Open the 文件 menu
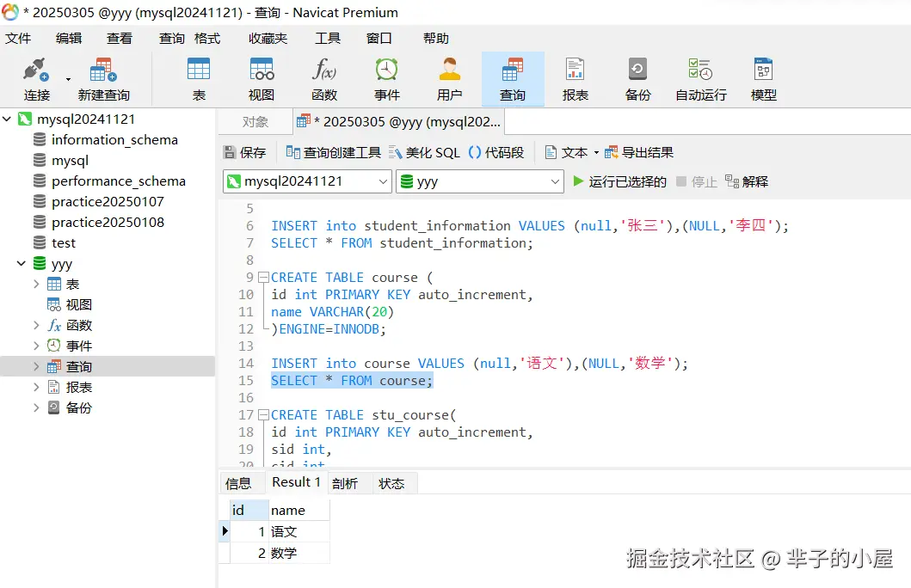This screenshot has width=911, height=588. [x=18, y=39]
